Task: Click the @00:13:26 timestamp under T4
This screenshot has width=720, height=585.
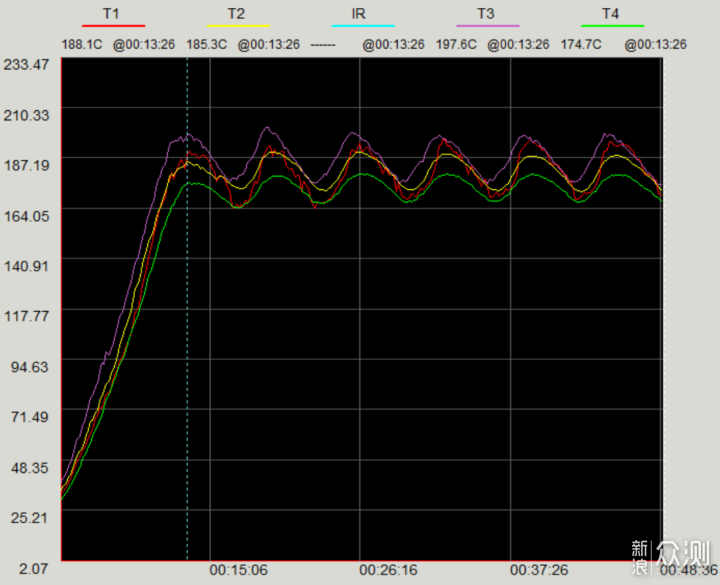Action: (655, 45)
